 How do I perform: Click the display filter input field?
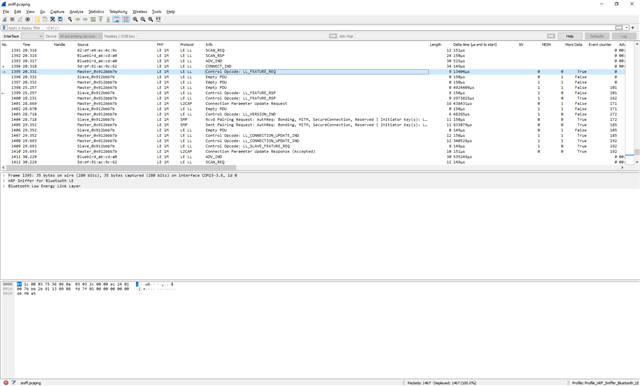[311, 28]
